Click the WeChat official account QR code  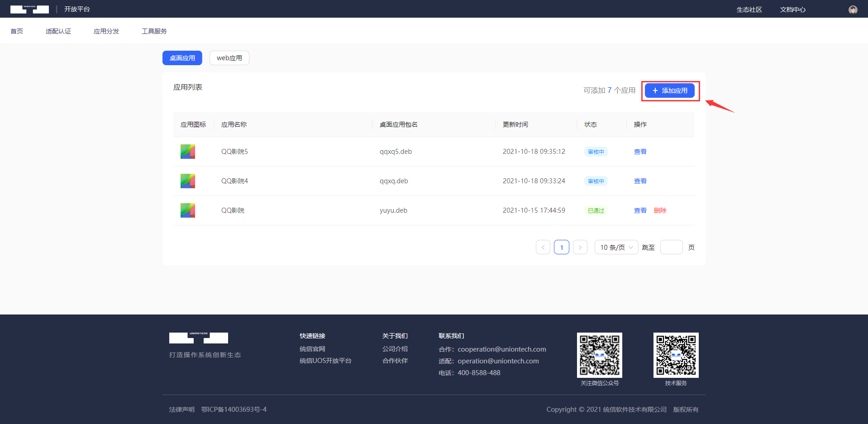coord(599,355)
